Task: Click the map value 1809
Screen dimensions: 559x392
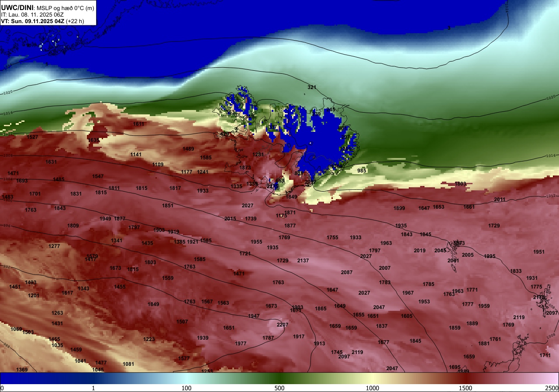Action: [73, 226]
